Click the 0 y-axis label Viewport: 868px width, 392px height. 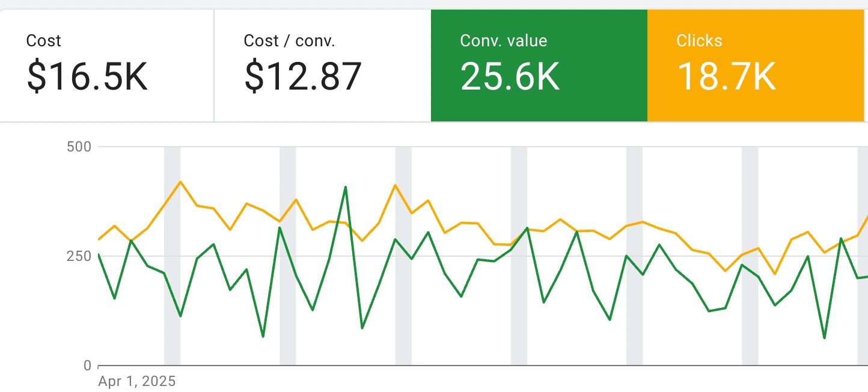click(87, 366)
